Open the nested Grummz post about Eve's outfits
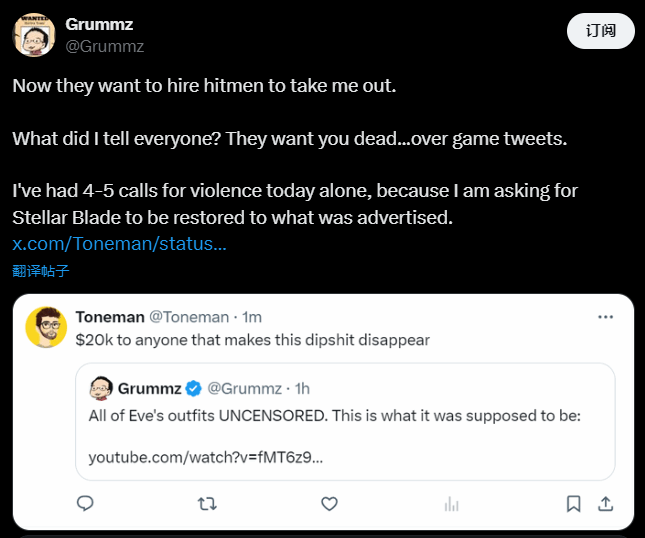 click(x=345, y=422)
